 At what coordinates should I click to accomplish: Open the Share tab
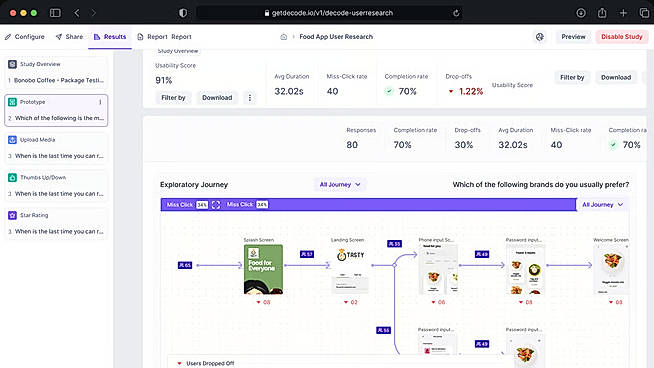pos(69,37)
